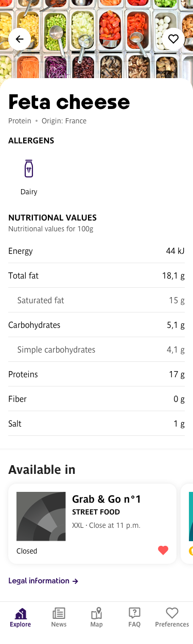Toggle the red heart on Grab & Go n°1
The width and height of the screenshot is (193, 644).
pyautogui.click(x=163, y=550)
